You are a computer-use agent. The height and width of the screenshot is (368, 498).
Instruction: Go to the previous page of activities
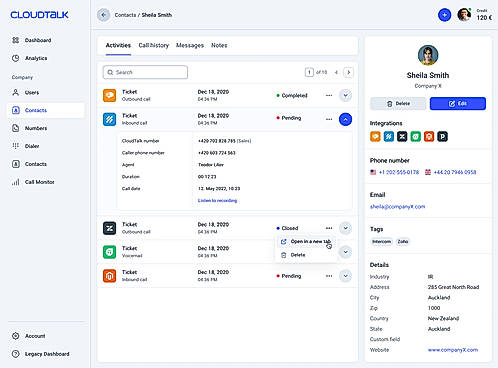[336, 72]
